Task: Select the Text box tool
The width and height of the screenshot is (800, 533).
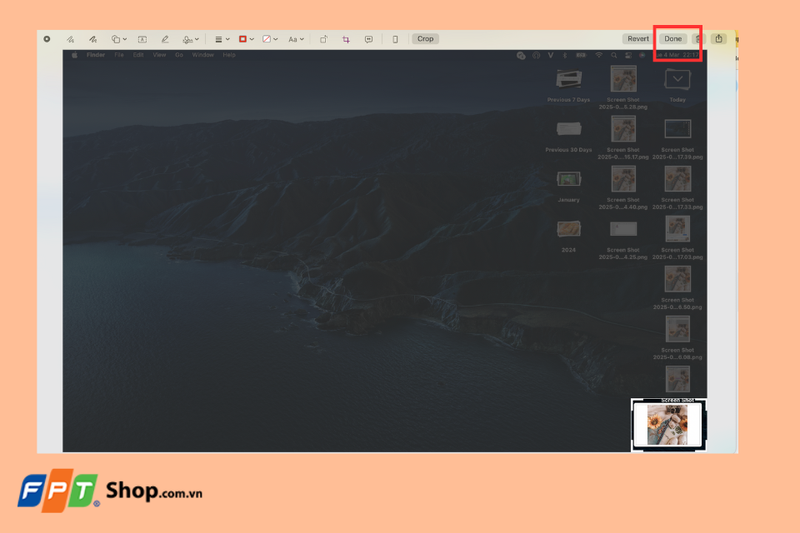Action: click(142, 39)
